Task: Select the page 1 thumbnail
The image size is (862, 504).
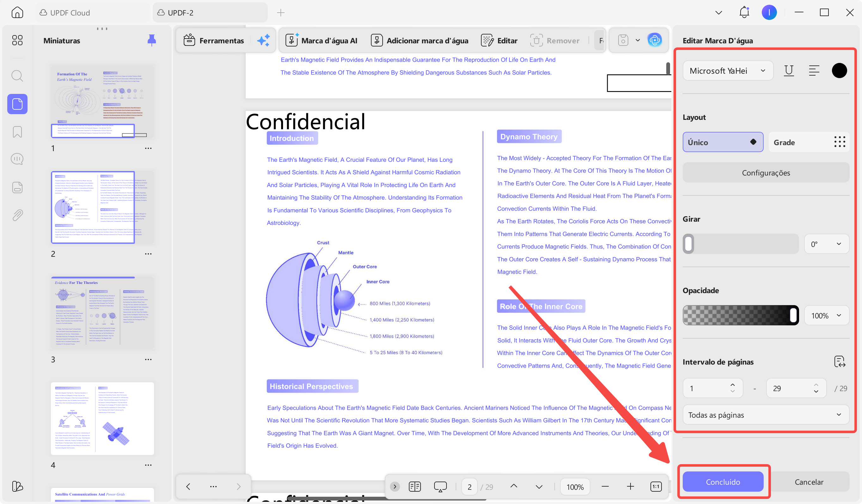Action: pyautogui.click(x=102, y=101)
